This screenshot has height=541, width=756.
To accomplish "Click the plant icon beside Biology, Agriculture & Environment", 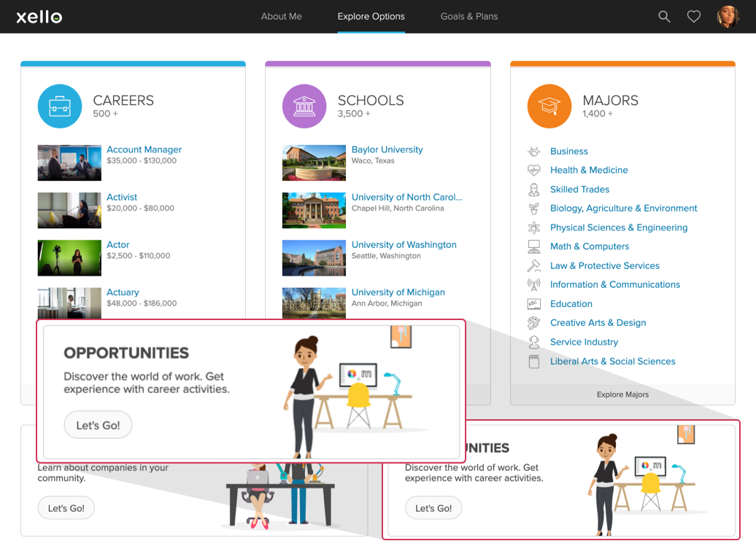I will pyautogui.click(x=533, y=208).
